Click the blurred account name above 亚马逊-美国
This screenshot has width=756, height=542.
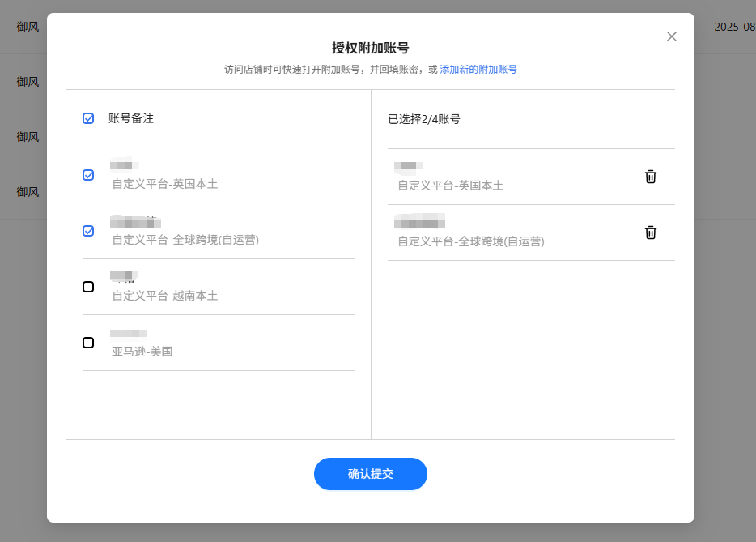128,333
